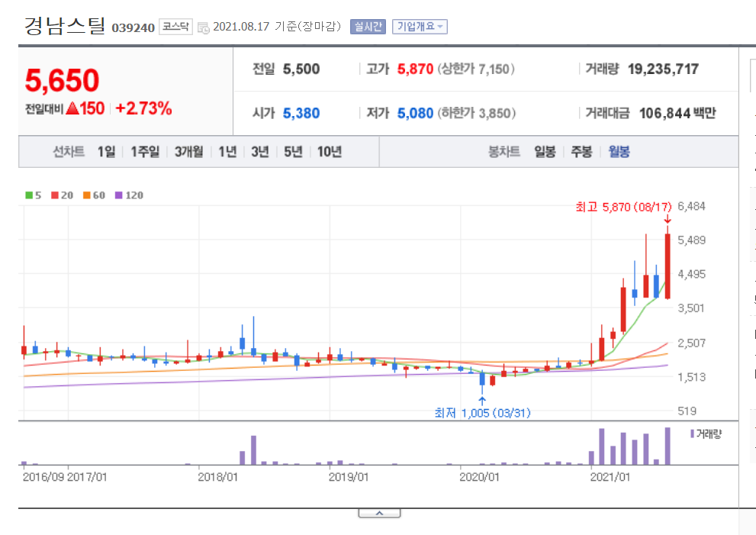Select the 10년 line chart period

[x=330, y=152]
